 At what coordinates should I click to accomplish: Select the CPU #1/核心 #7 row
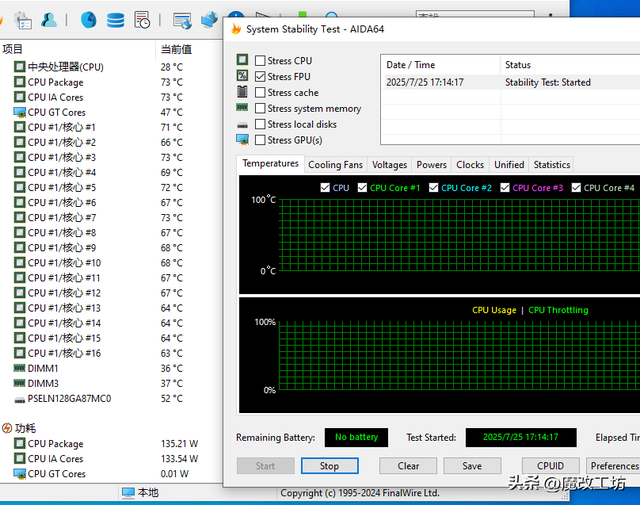pyautogui.click(x=110, y=218)
